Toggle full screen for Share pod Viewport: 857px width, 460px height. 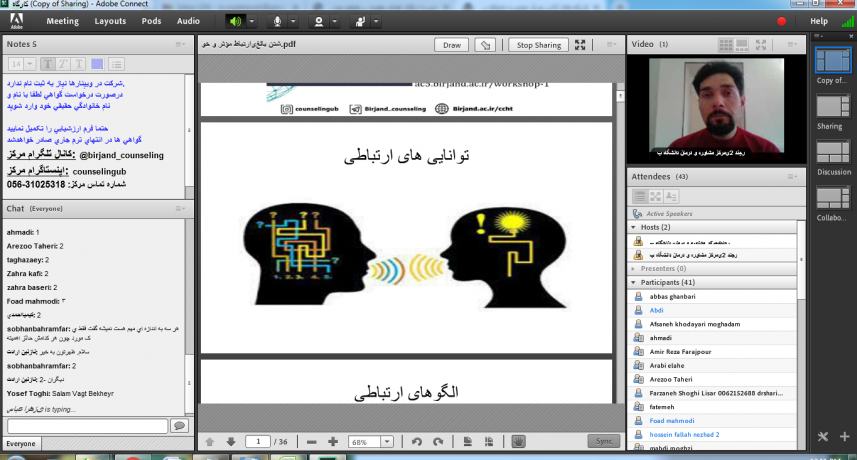580,45
